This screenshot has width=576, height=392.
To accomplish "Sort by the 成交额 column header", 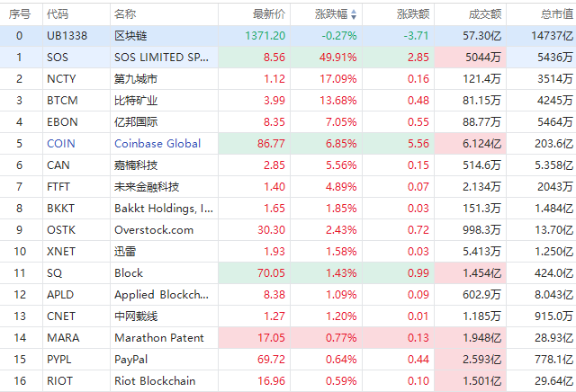I will [485, 14].
